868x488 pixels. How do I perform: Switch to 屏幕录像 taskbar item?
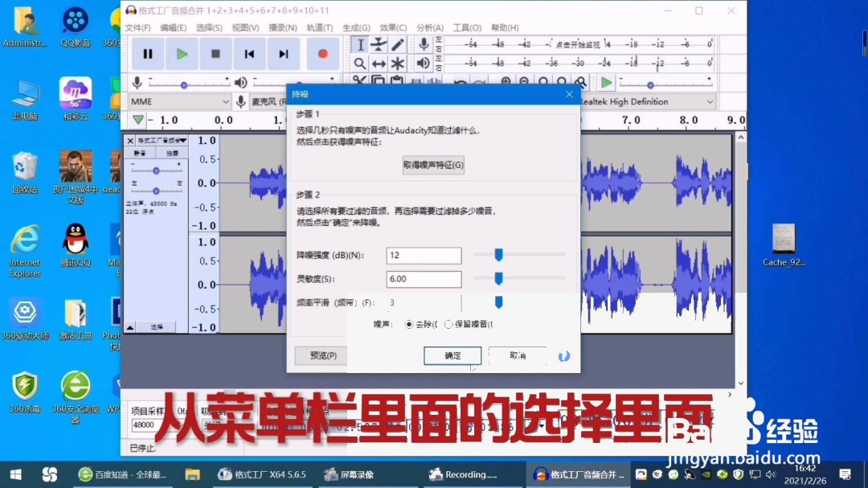pos(350,474)
